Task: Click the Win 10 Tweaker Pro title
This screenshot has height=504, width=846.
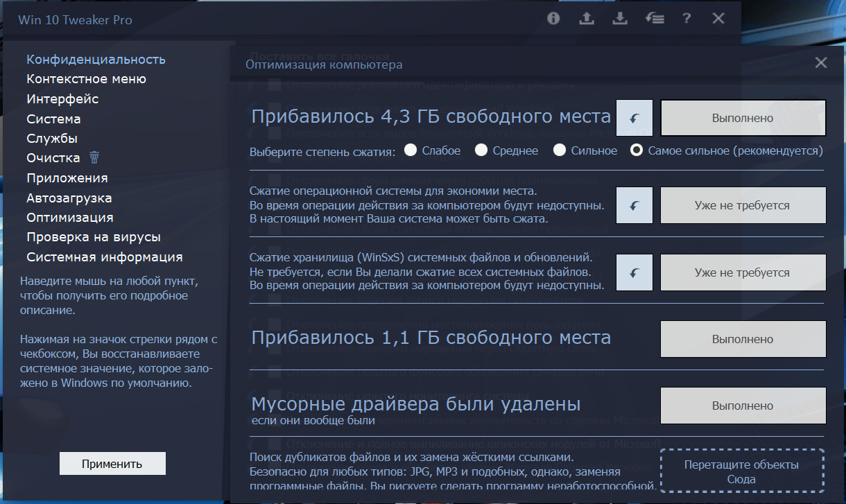Action: click(75, 19)
